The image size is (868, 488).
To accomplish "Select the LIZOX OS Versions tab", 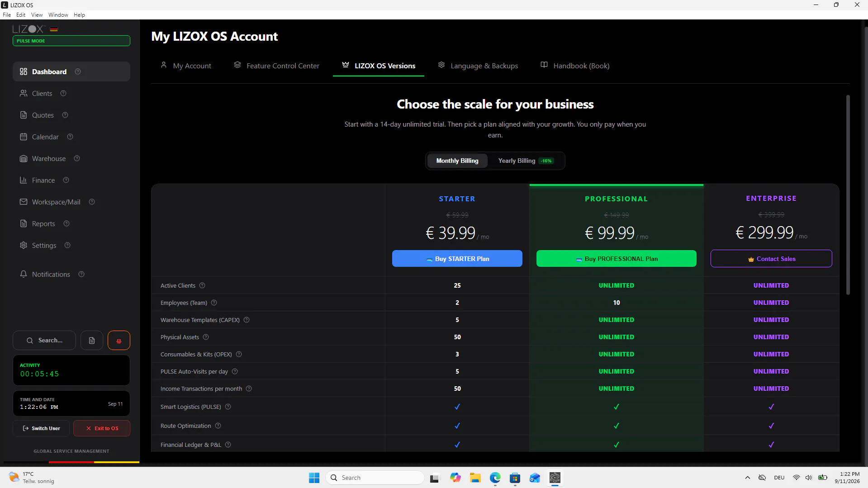I will pyautogui.click(x=379, y=66).
